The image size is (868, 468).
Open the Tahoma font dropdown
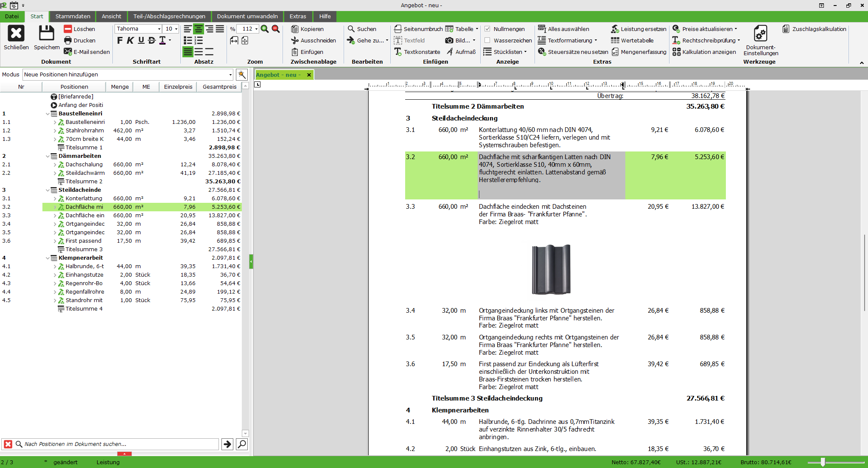(159, 29)
